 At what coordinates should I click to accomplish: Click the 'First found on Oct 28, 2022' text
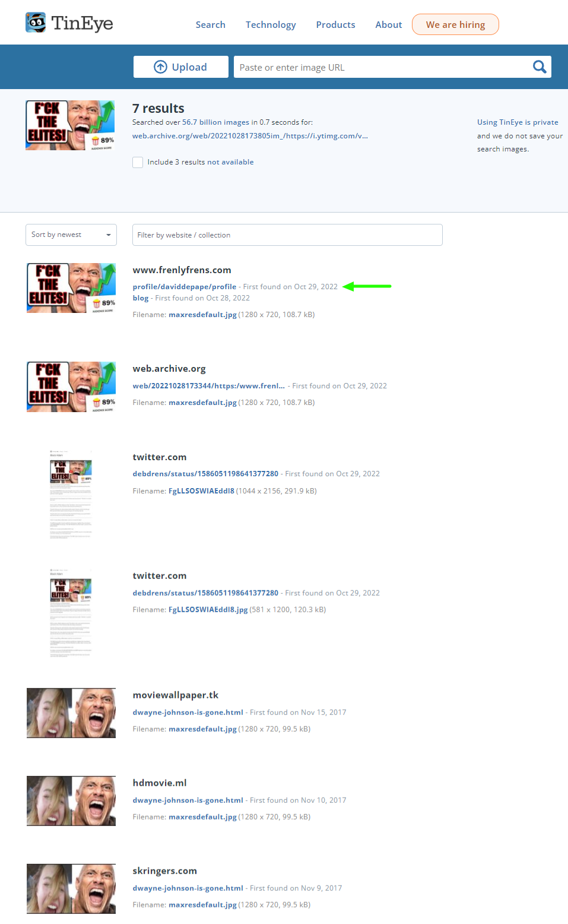click(x=202, y=298)
